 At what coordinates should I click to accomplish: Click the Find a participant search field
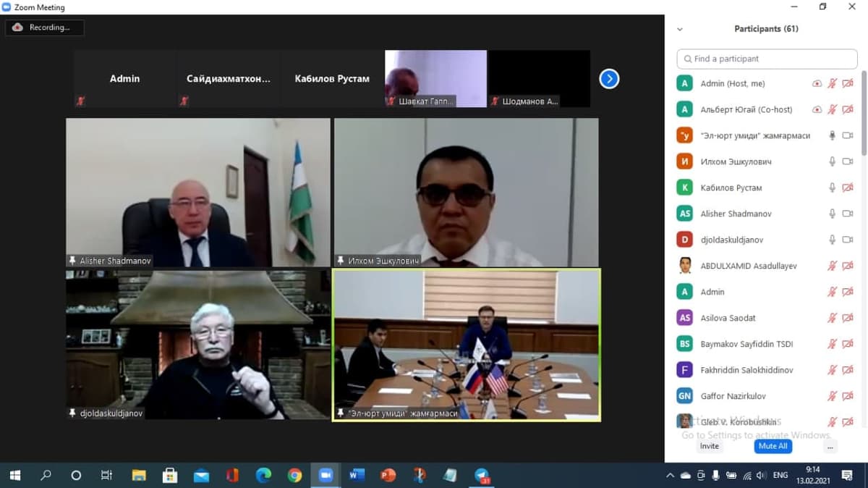point(767,59)
